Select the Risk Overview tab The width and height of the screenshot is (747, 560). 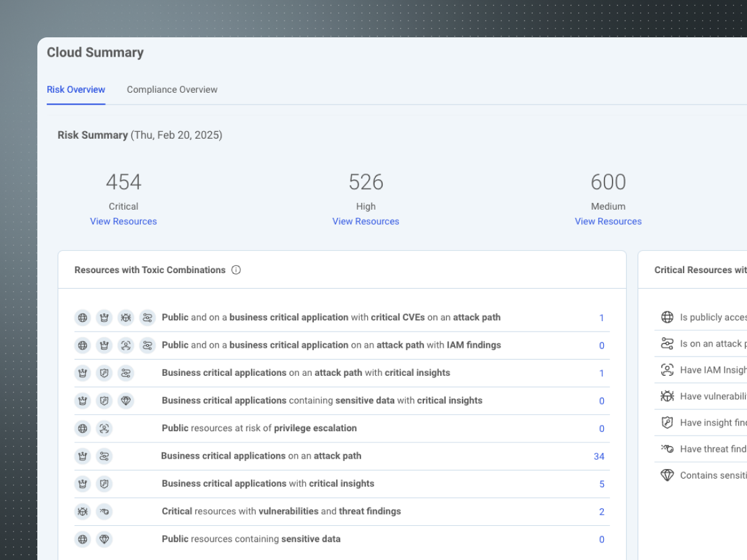click(76, 90)
